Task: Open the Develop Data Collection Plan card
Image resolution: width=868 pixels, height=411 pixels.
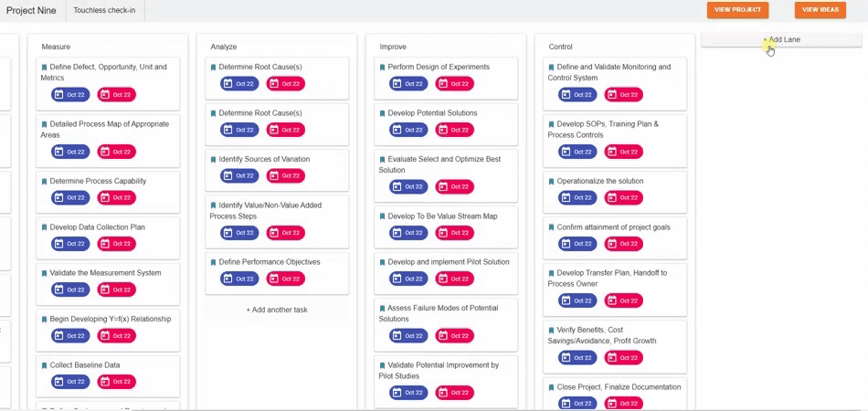Action: (x=97, y=227)
